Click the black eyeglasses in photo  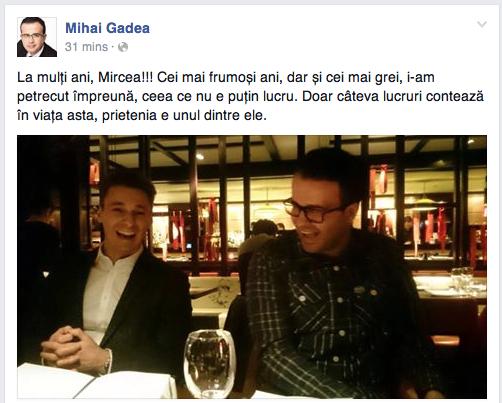coord(312,210)
